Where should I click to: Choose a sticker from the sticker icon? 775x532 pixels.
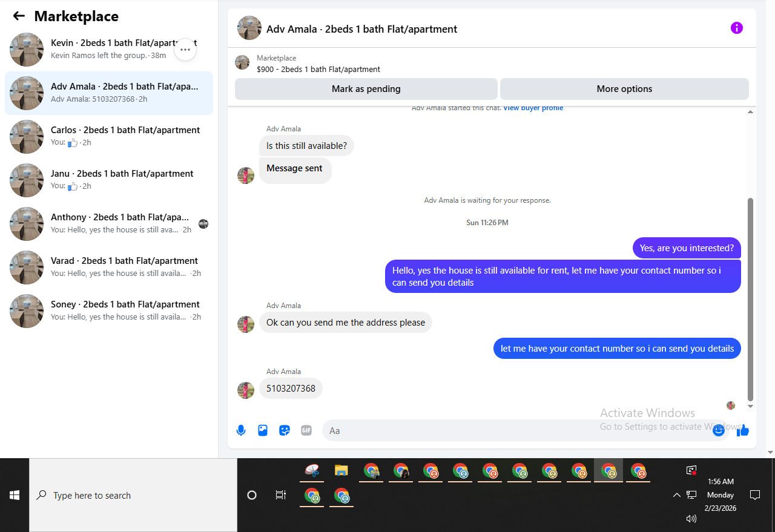pos(285,430)
